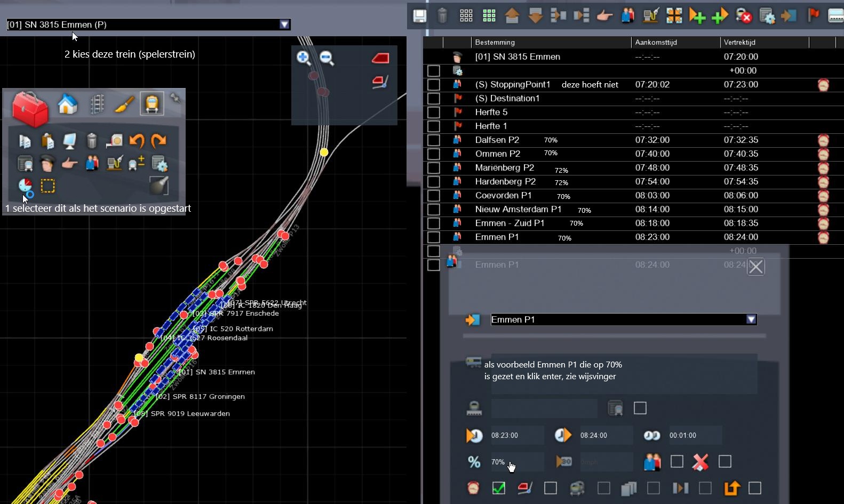Click the green grid icon in timetable toolbar
Screen dimensions: 844x504
pos(489,16)
